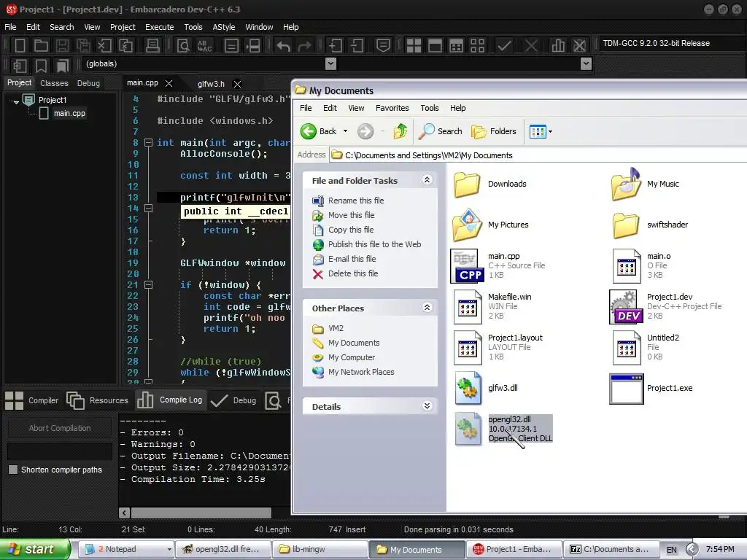Click the Rebuild All icon
747x560 pixels.
pos(477,46)
